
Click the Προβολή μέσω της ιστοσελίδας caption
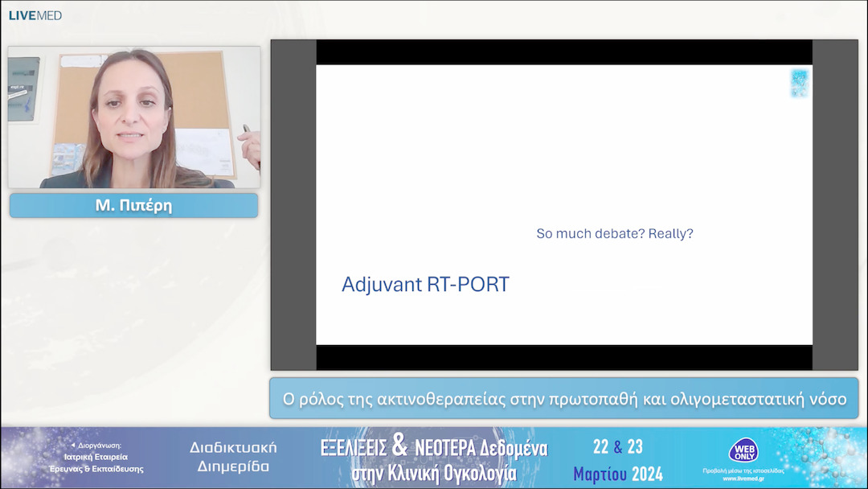click(x=743, y=471)
